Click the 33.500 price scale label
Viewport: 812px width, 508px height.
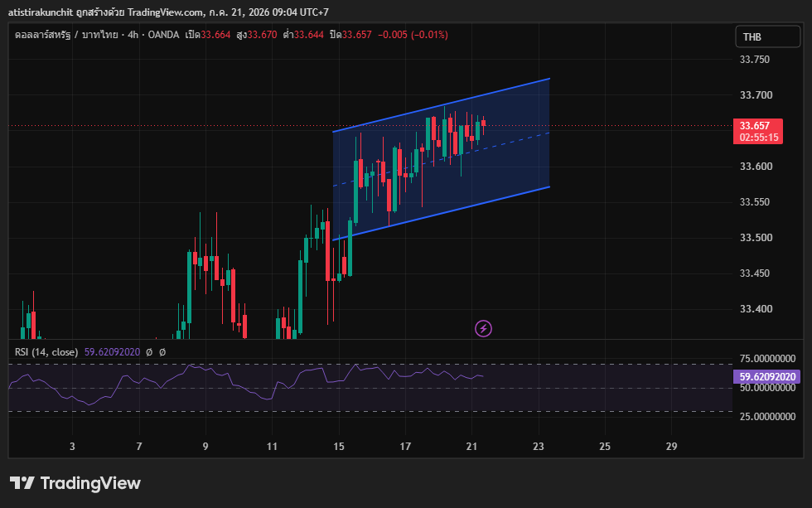[756, 238]
